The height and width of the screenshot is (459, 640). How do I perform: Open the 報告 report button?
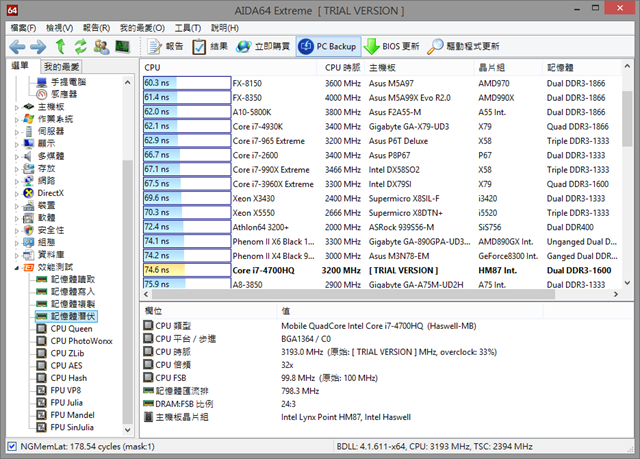(x=165, y=47)
